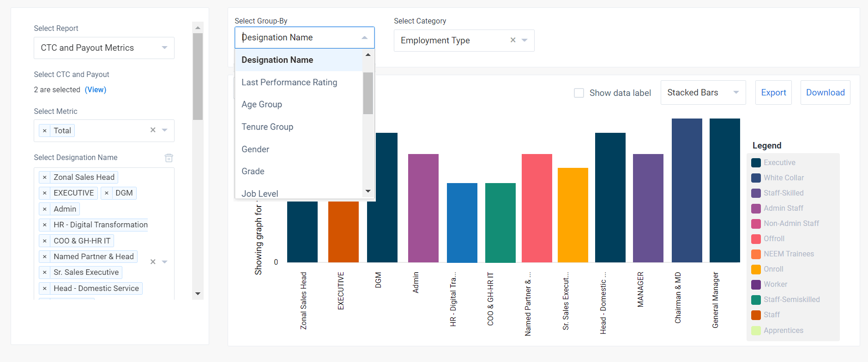This screenshot has width=868, height=362.
Task: Open the View link for selected payouts
Action: pyautogui.click(x=96, y=89)
